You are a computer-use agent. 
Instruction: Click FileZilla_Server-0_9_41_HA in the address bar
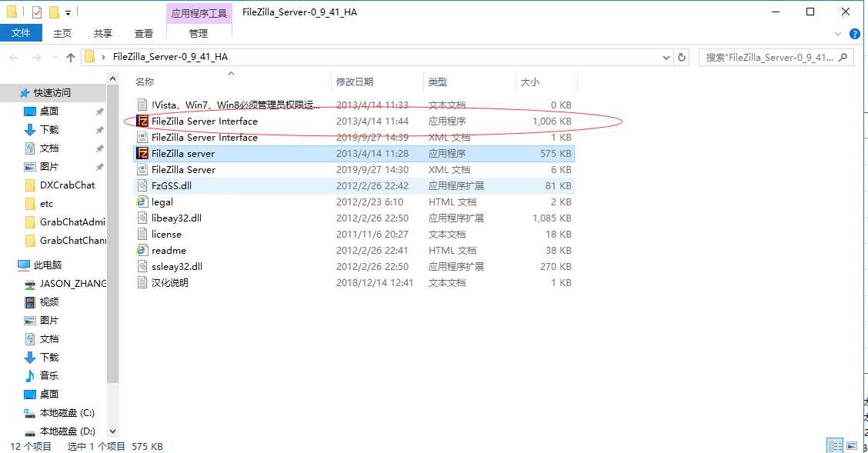pos(171,57)
